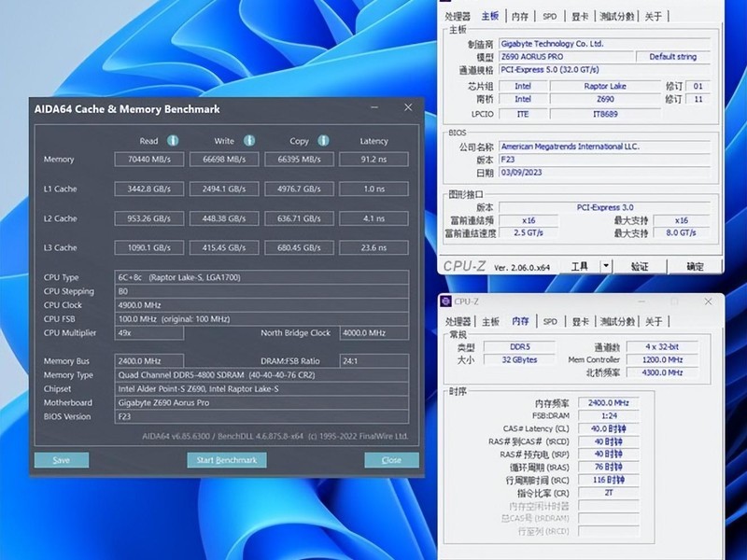This screenshot has width=747, height=560.
Task: Close AIDA64 window via title bar X
Action: pos(408,107)
